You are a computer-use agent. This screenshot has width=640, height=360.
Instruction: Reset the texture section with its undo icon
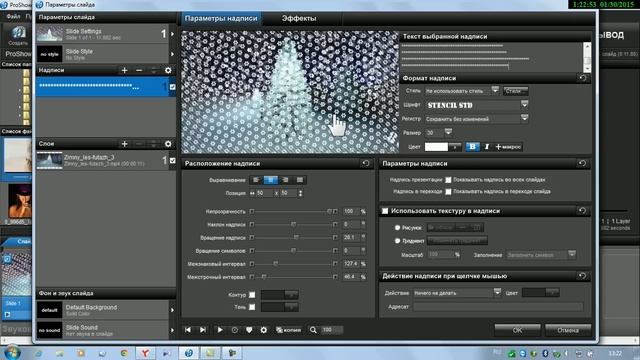pos(582,211)
